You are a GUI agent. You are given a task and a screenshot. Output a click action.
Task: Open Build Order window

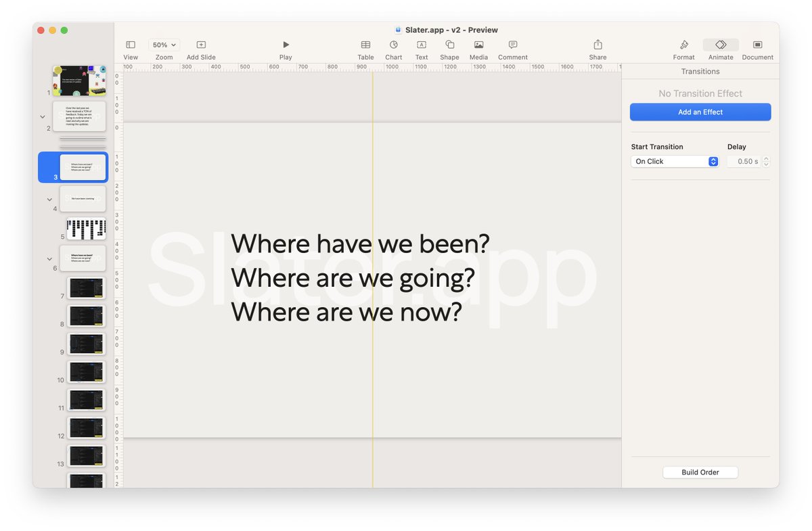tap(700, 472)
